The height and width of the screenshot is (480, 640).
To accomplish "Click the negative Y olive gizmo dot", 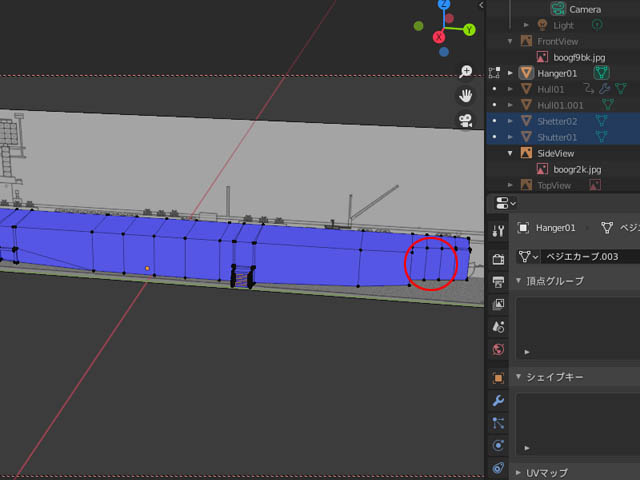I will tap(418, 26).
